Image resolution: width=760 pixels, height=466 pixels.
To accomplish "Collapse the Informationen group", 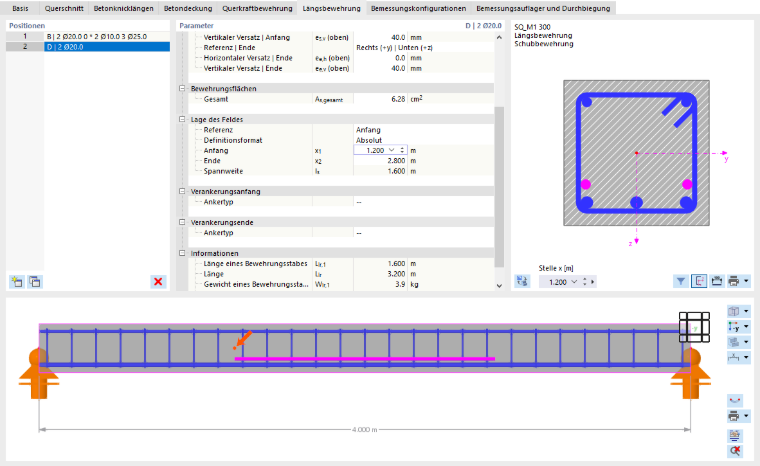I will coord(182,253).
